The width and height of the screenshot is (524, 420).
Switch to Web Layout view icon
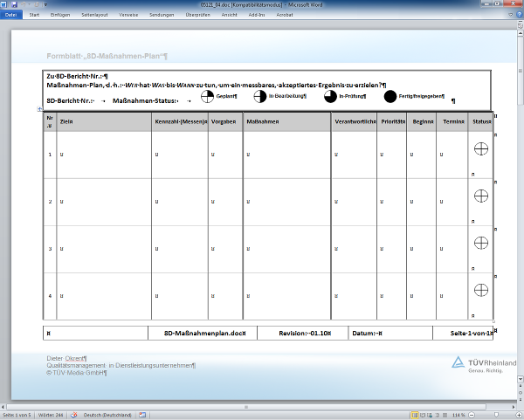[x=430, y=414]
